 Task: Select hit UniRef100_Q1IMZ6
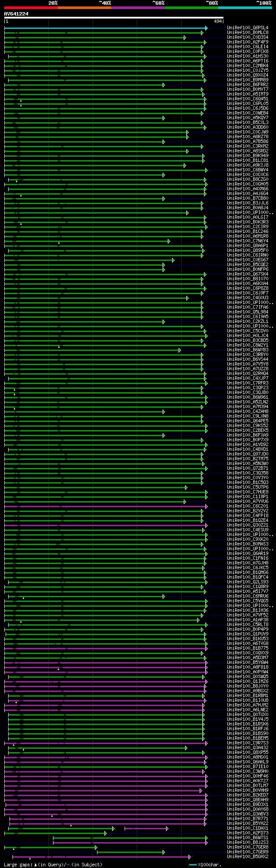coord(248,681)
